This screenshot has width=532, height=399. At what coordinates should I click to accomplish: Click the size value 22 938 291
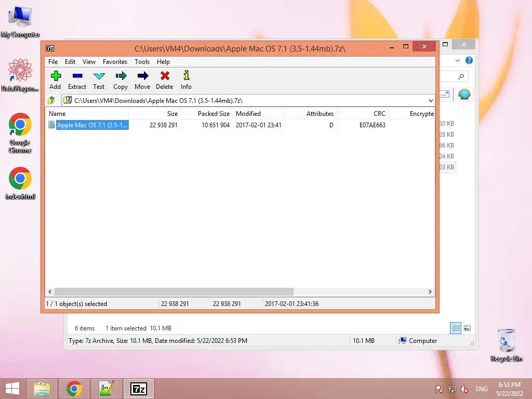coord(164,125)
